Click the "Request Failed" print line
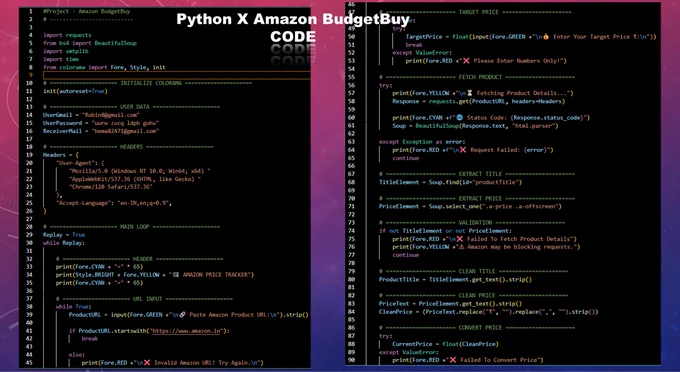The height and width of the screenshot is (372, 680). (473, 150)
